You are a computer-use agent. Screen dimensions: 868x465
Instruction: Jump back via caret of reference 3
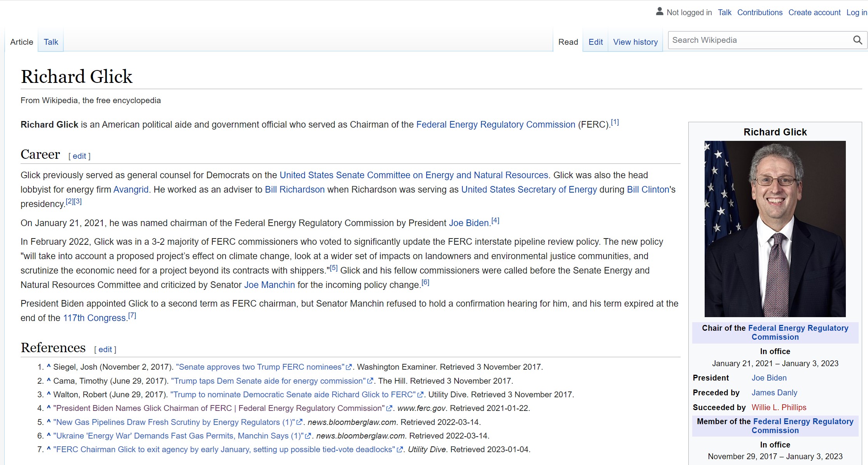pos(49,394)
